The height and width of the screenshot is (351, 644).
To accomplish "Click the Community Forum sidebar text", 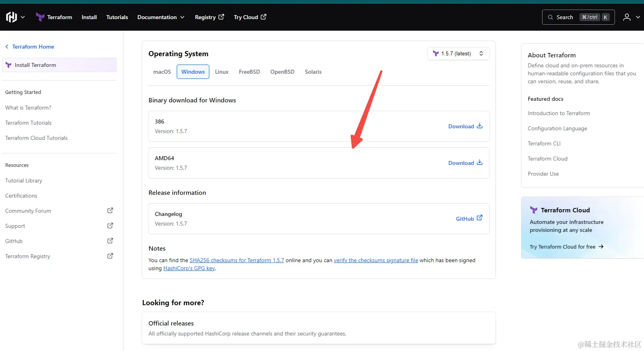I will tap(28, 211).
